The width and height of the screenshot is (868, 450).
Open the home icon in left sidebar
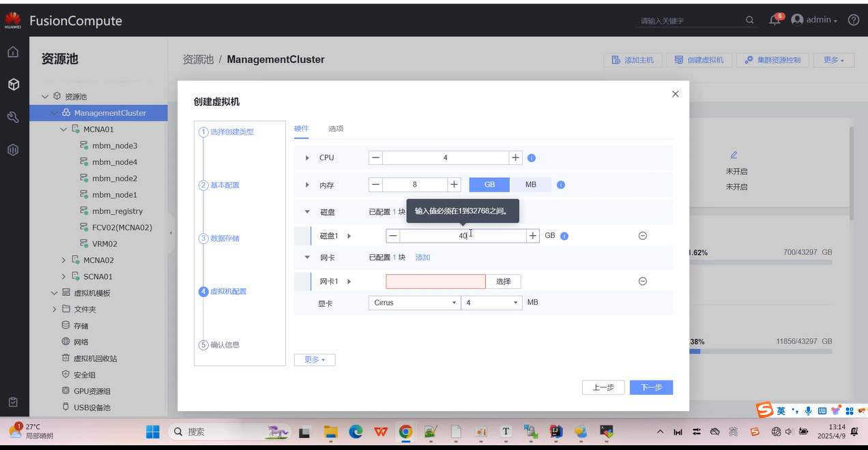point(13,52)
